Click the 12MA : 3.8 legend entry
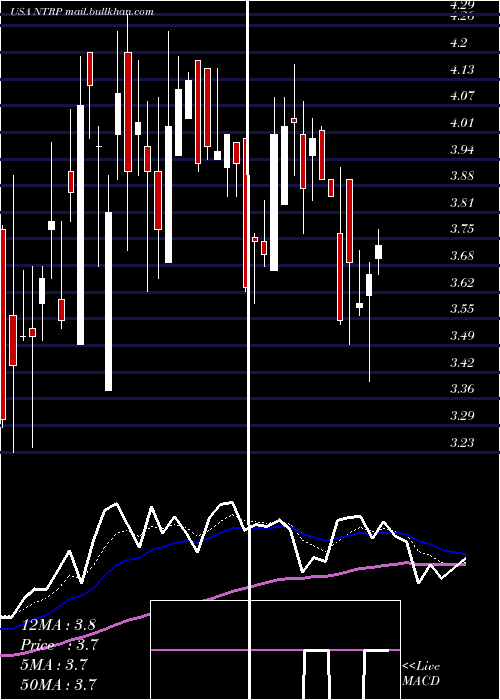The height and width of the screenshot is (700, 500). pyautogui.click(x=58, y=625)
